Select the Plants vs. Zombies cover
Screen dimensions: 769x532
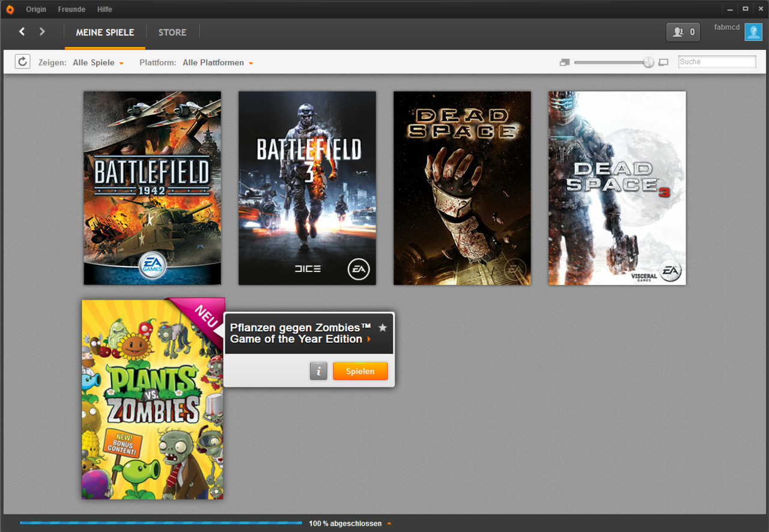153,399
